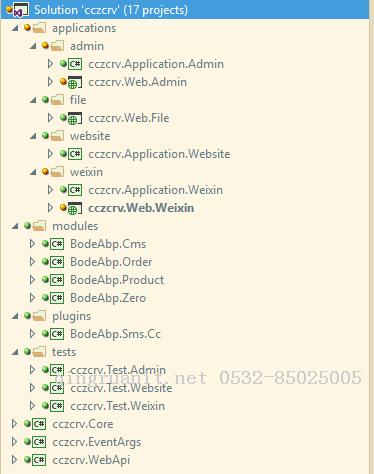Image resolution: width=374 pixels, height=474 pixels.
Task: Expand cczcrv.Web.Weixin startup project
Action: coord(50,208)
